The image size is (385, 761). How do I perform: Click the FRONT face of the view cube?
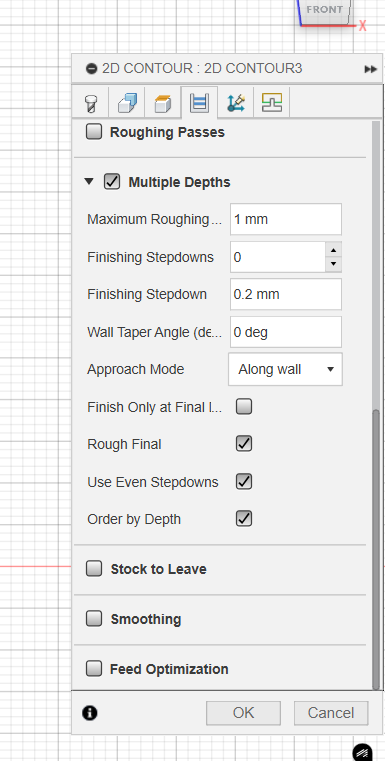[x=324, y=10]
